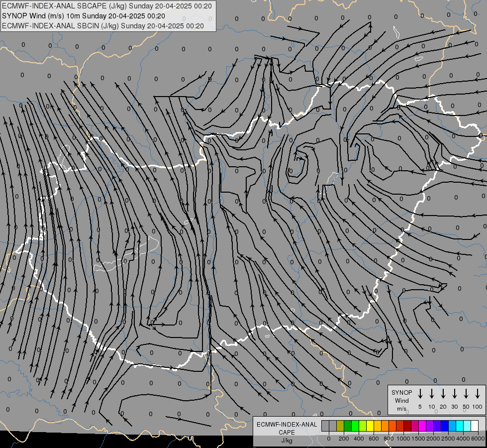Click the wind arrow above the 10 label
Viewport: 487px width, 448px height.
coord(432,394)
